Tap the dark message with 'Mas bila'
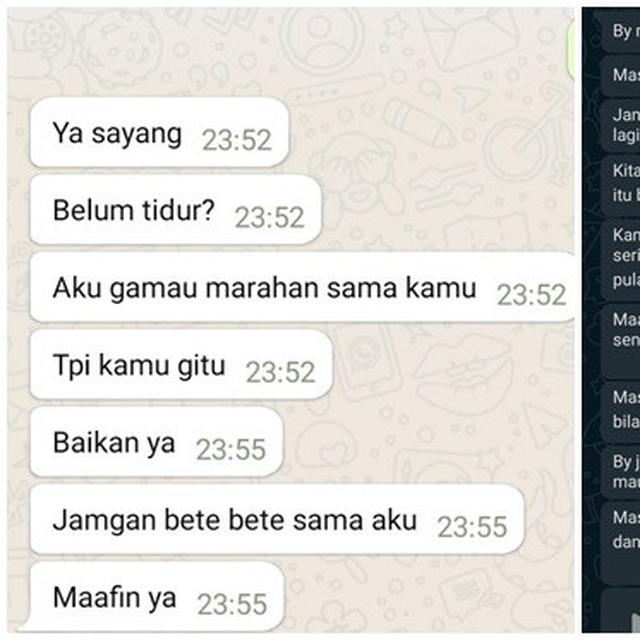The image size is (640, 640). click(x=620, y=411)
